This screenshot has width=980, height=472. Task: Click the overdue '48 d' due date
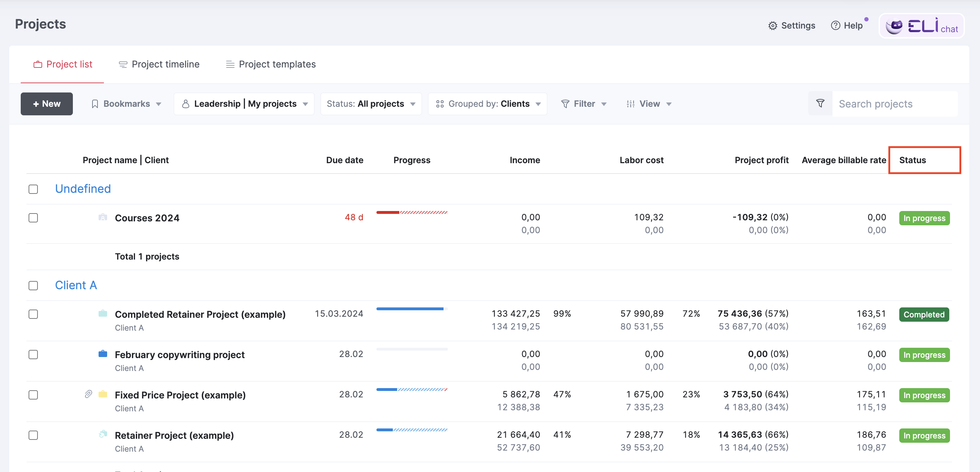pos(354,217)
